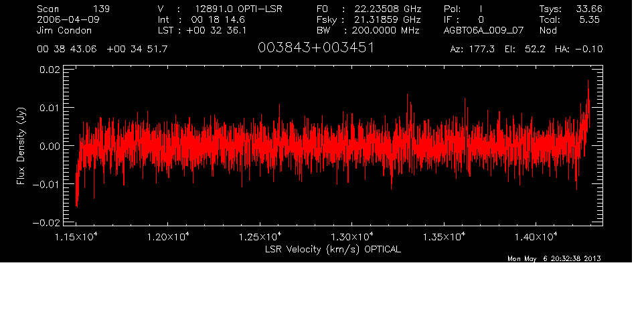Image resolution: width=644 pixels, height=328 pixels.
Task: Click the Flux Density (Jy) axis label
Action: 21,146
